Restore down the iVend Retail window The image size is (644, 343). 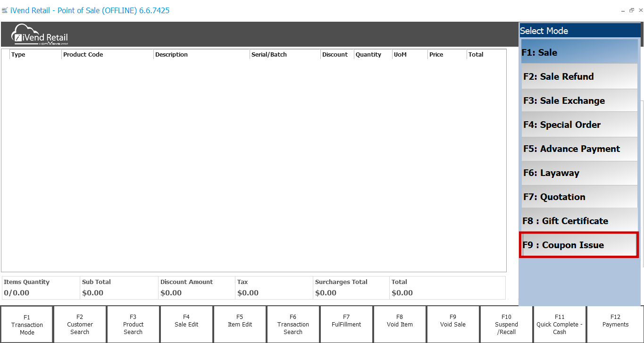click(x=631, y=10)
